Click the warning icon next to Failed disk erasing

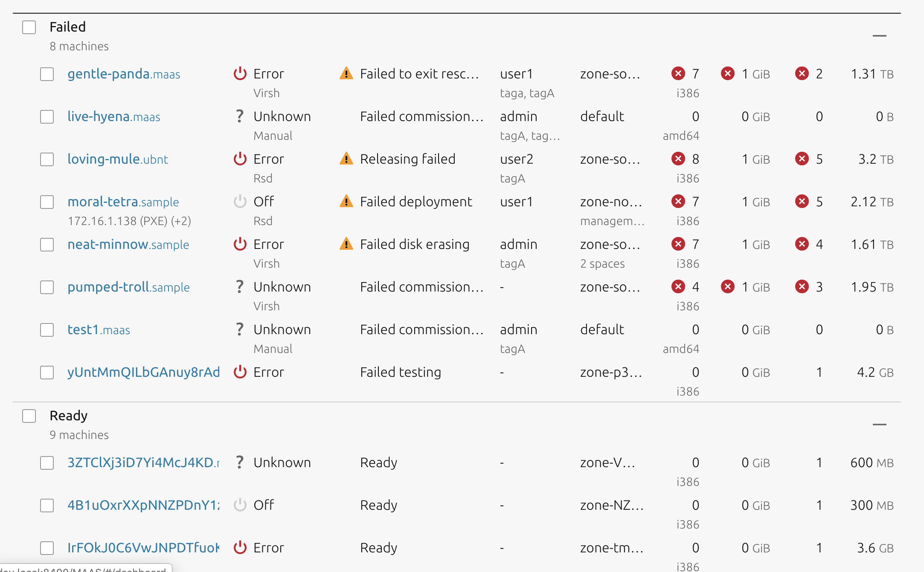point(347,244)
